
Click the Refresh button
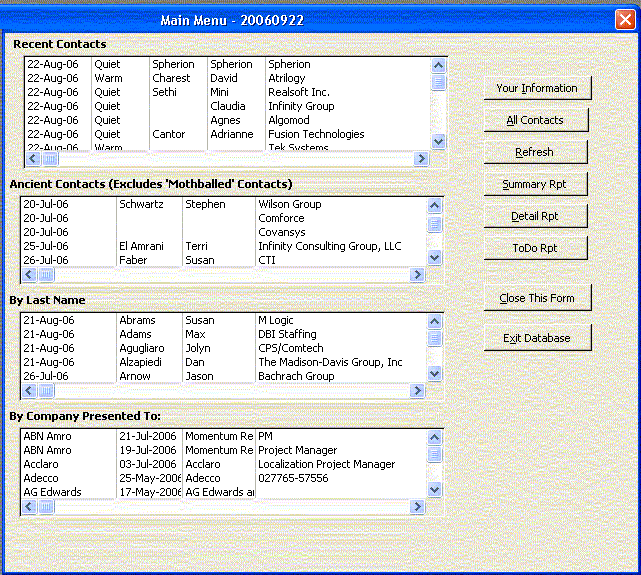(535, 152)
